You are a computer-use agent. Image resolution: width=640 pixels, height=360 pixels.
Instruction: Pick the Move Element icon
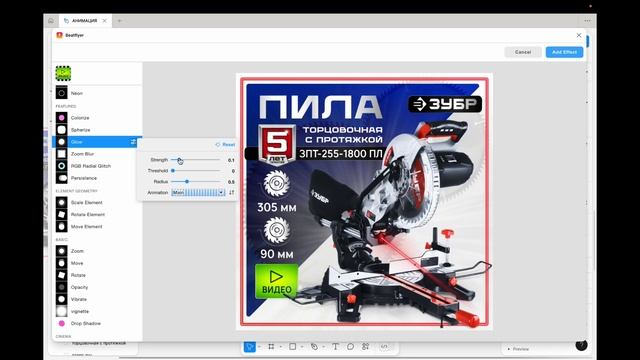62,227
